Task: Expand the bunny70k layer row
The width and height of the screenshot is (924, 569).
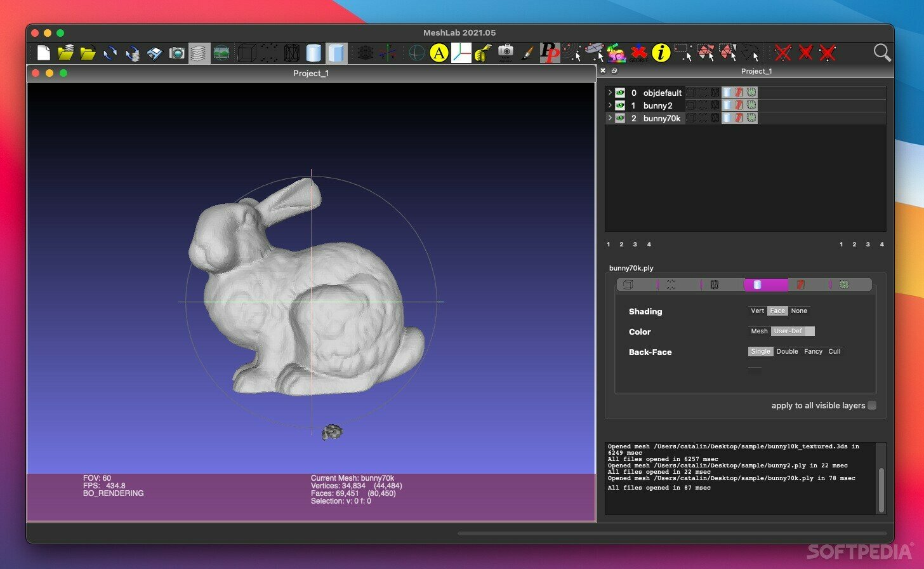Action: tap(610, 118)
